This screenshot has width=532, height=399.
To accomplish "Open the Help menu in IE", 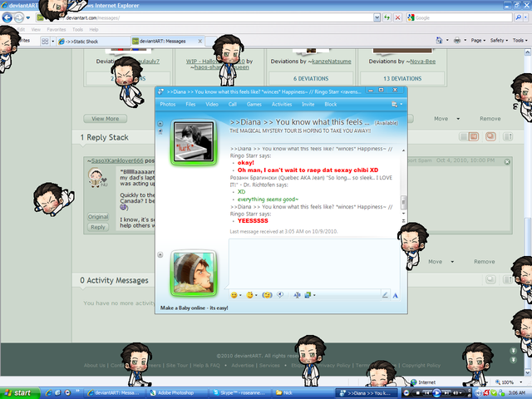I will click(94, 30).
